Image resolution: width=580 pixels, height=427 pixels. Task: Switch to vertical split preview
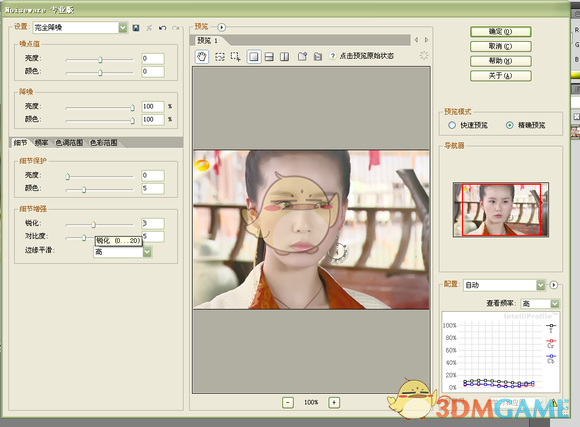pyautogui.click(x=284, y=57)
